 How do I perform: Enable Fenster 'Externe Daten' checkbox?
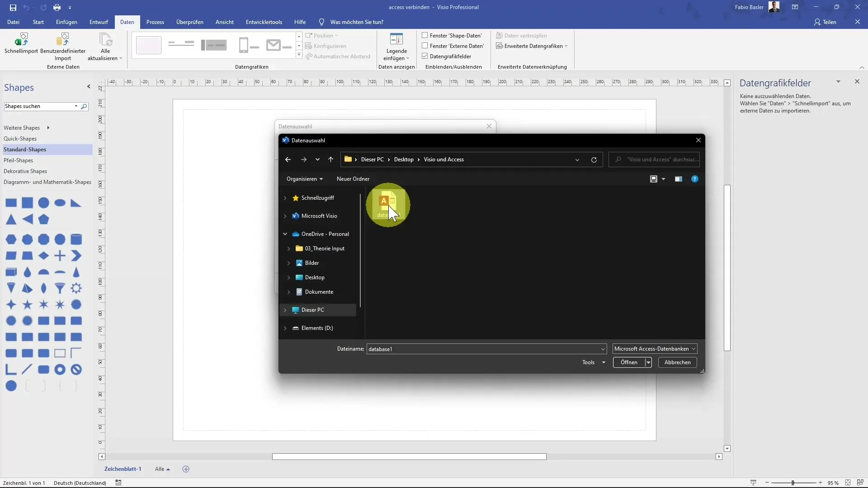(x=425, y=46)
